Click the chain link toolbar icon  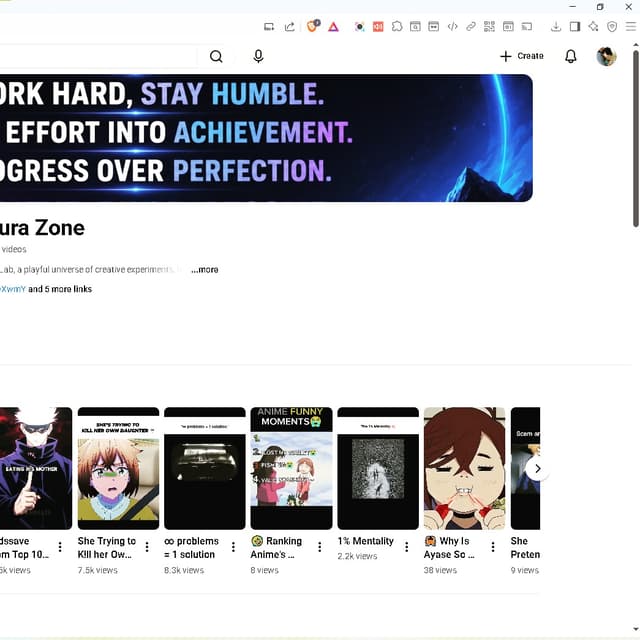(471, 27)
